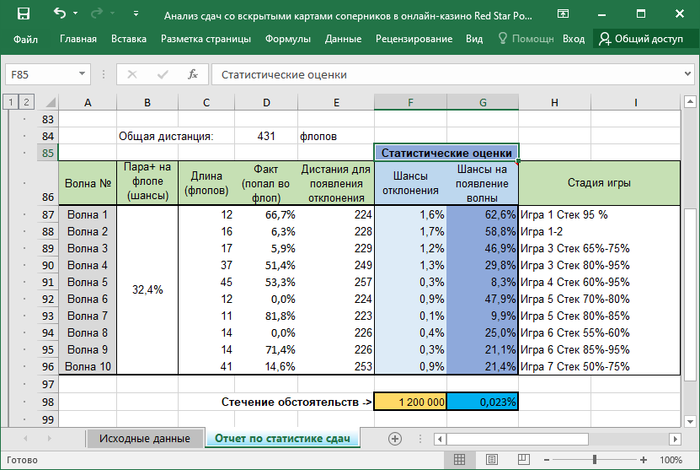Select column F header

coord(410,103)
